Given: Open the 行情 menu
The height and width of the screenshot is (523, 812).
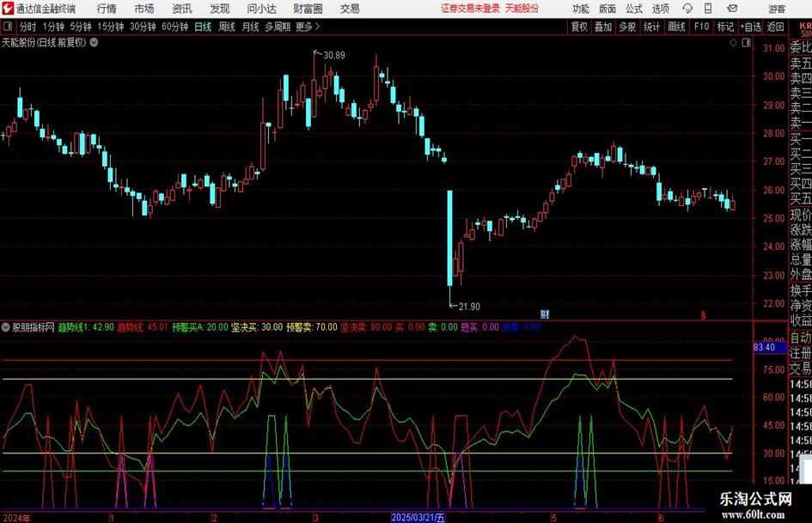Looking at the screenshot, I should tap(107, 9).
